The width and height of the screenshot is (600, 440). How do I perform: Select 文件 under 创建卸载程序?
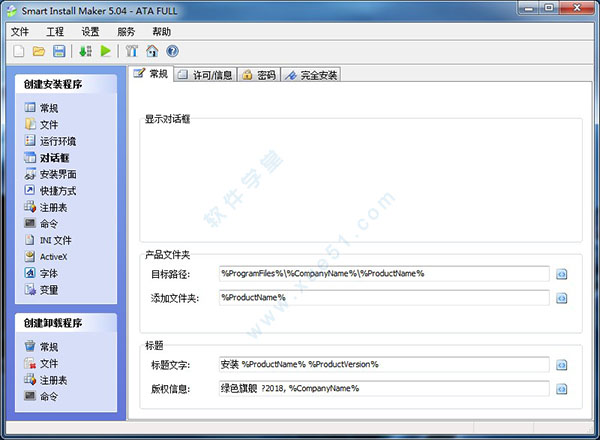[48, 363]
